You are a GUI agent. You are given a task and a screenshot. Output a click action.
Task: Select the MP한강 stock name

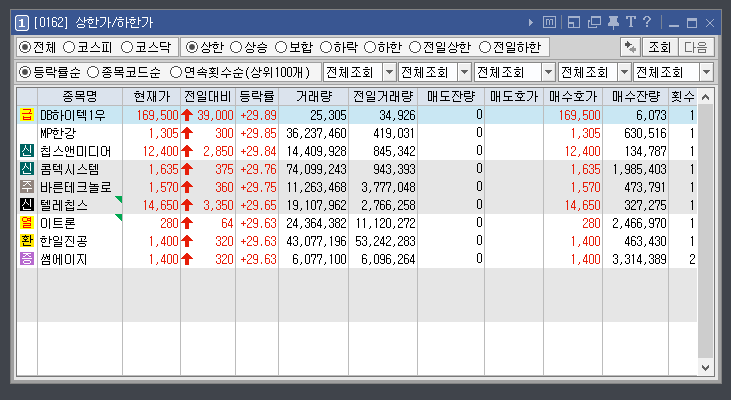(x=58, y=133)
